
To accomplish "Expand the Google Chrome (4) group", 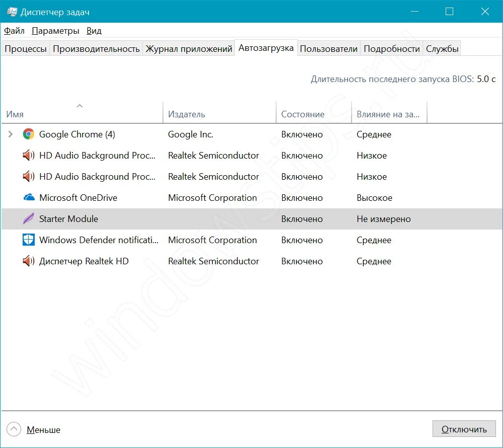I will coord(11,134).
